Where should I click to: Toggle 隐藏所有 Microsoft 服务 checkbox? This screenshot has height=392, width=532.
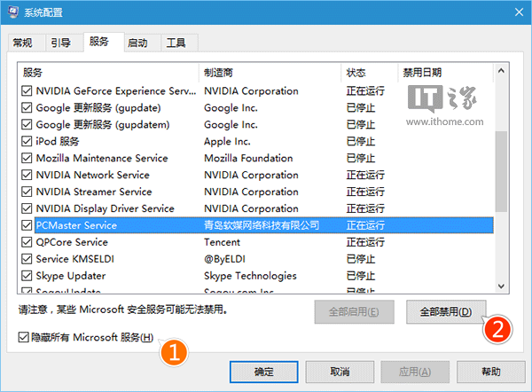(x=23, y=338)
